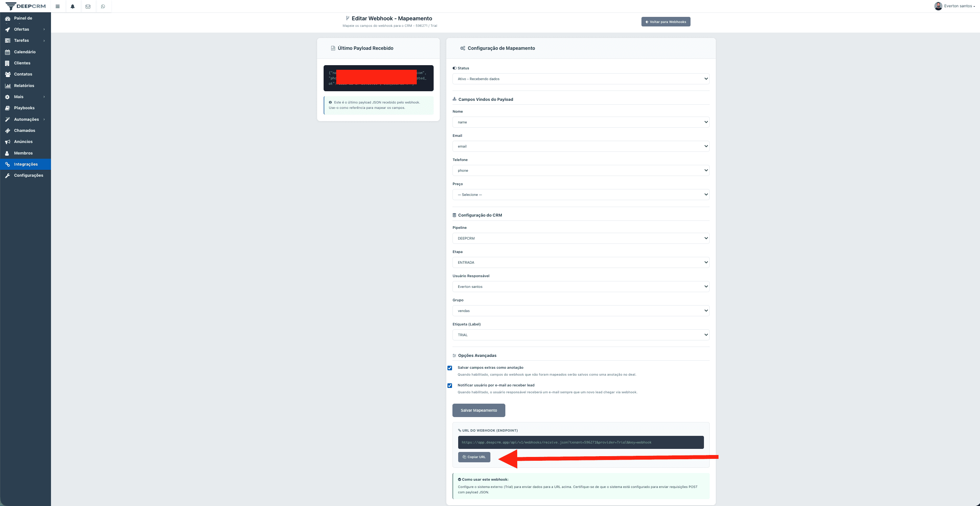The height and width of the screenshot is (506, 980).
Task: Open the Etiqueta (Label) dropdown
Action: point(580,335)
